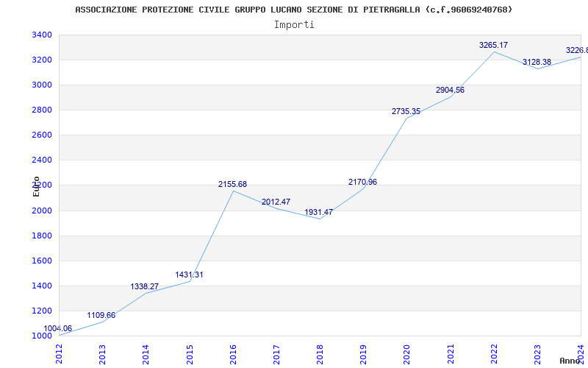Click the x-axis year label 2019
This screenshot has height=368, width=588.
tap(363, 355)
